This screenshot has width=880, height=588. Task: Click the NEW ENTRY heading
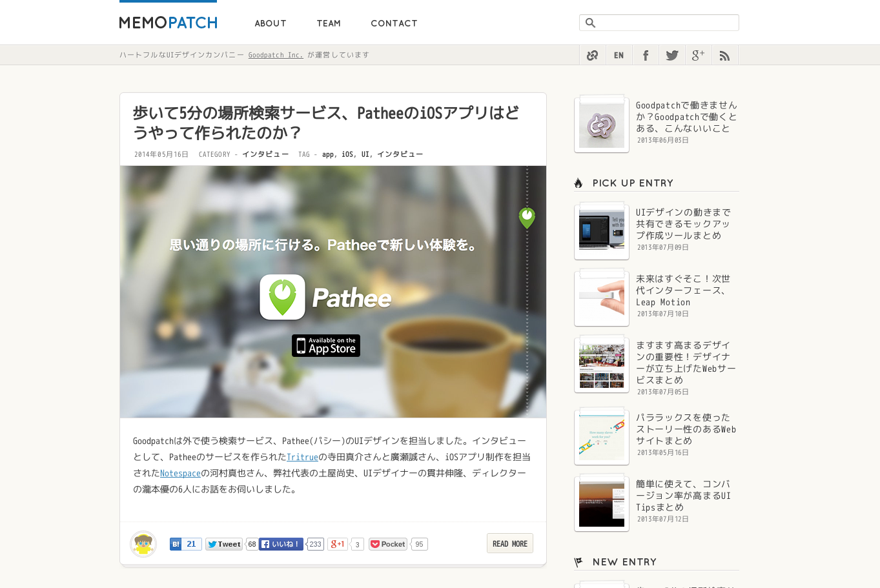624,562
